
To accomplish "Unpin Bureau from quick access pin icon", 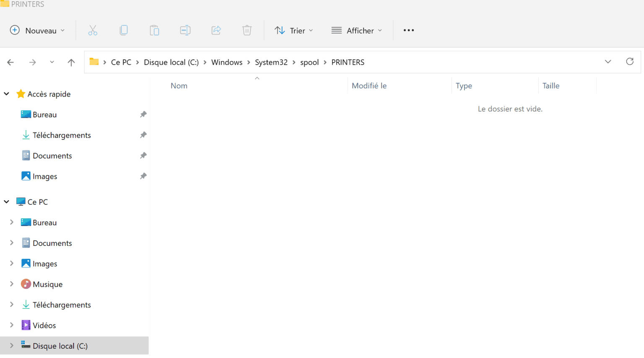I will click(143, 114).
